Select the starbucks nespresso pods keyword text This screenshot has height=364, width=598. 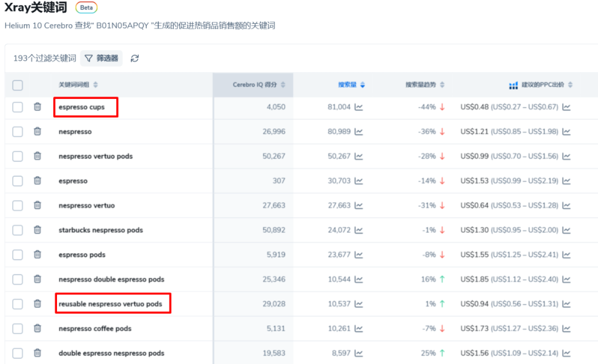click(101, 230)
